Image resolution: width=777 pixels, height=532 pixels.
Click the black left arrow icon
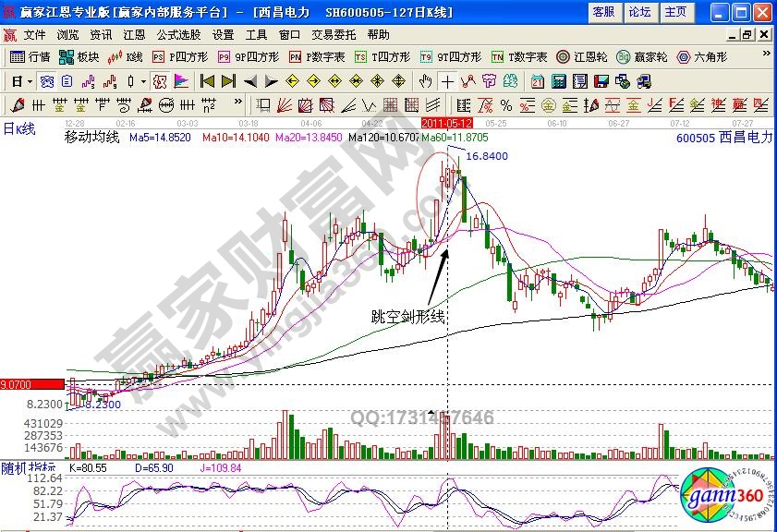[250, 81]
